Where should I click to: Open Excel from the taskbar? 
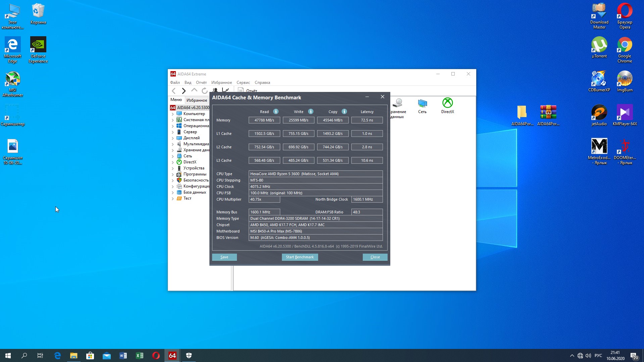pos(140,355)
